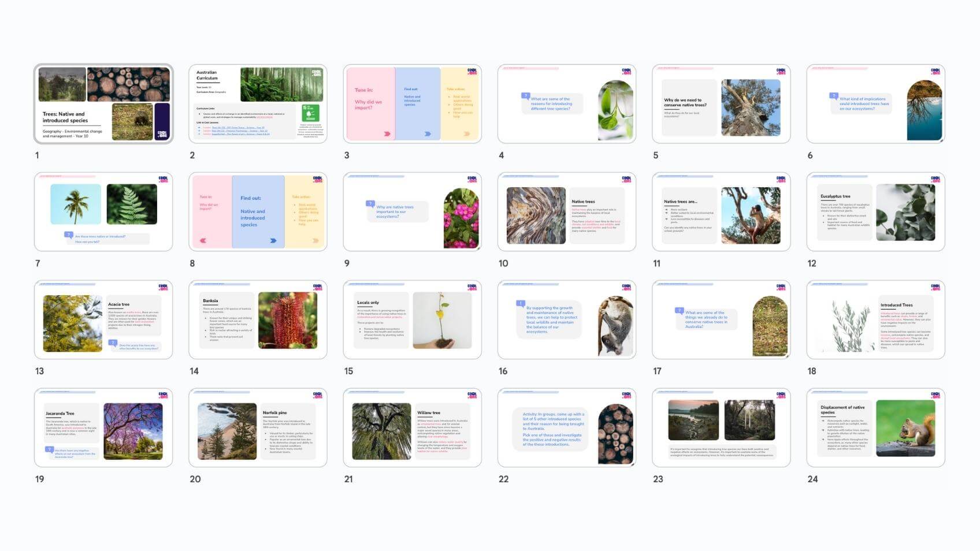The image size is (980, 551).
Task: Open the Jacaranda Tree slide
Action: point(103,428)
